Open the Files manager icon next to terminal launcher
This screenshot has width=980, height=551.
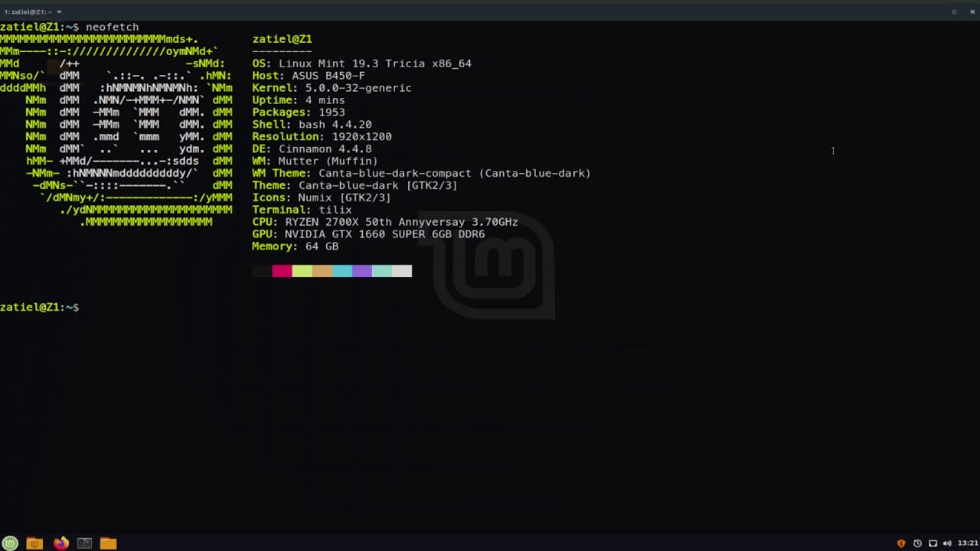pyautogui.click(x=108, y=543)
